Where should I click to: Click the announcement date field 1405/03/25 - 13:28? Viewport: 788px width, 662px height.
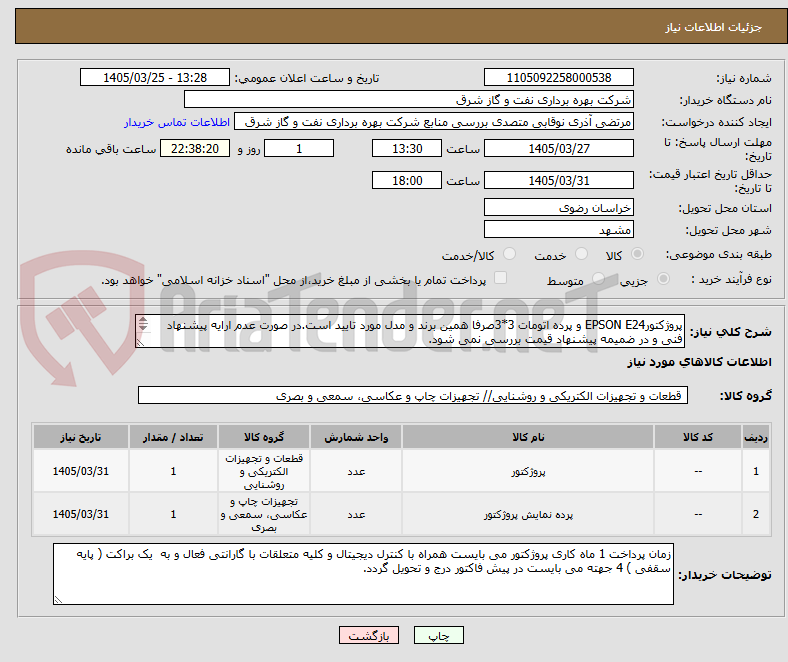click(155, 78)
